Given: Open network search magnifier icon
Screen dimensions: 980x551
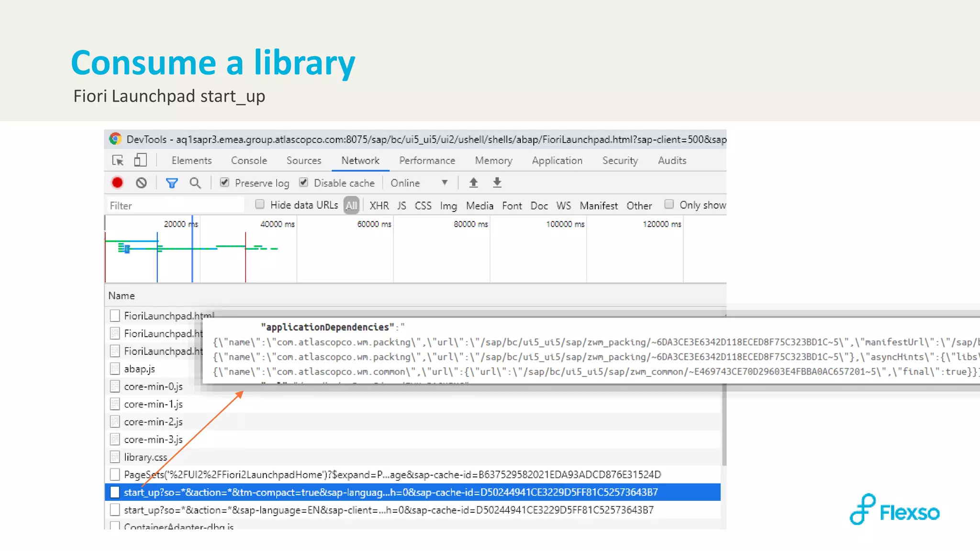Looking at the screenshot, I should [195, 183].
